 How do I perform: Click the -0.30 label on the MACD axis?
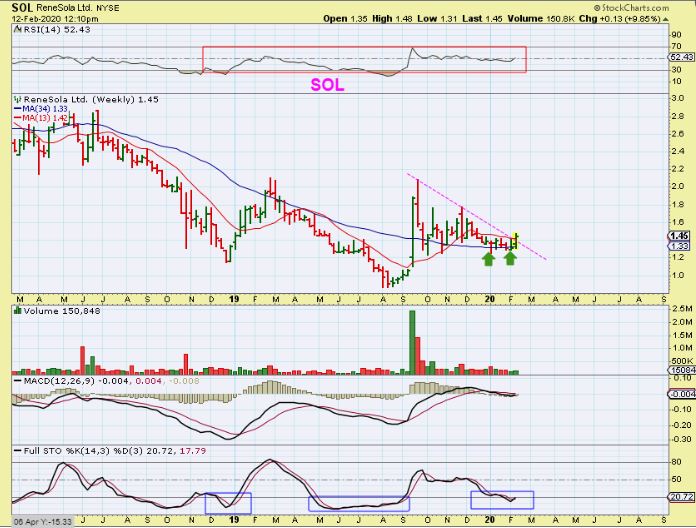point(681,440)
